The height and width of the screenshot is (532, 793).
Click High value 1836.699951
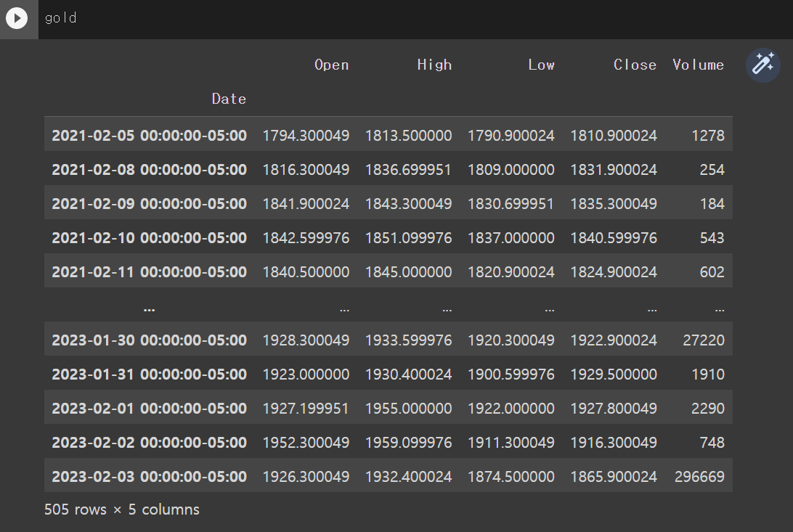point(409,170)
